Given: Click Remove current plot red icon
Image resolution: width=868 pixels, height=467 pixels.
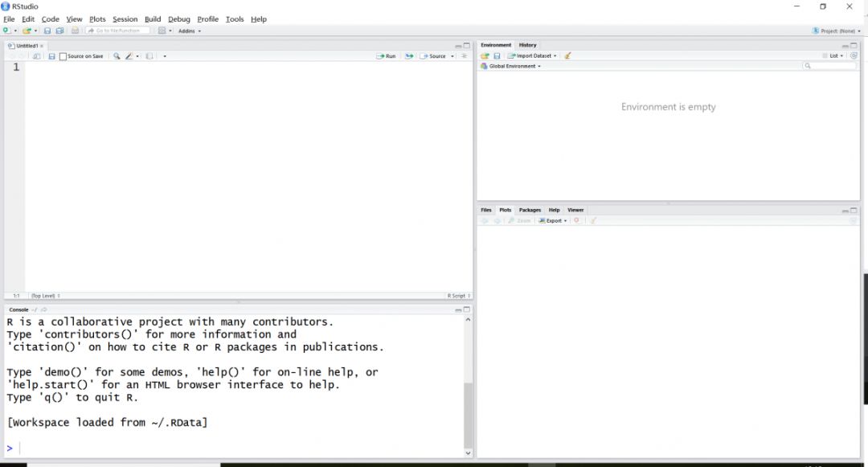Looking at the screenshot, I should (x=577, y=220).
